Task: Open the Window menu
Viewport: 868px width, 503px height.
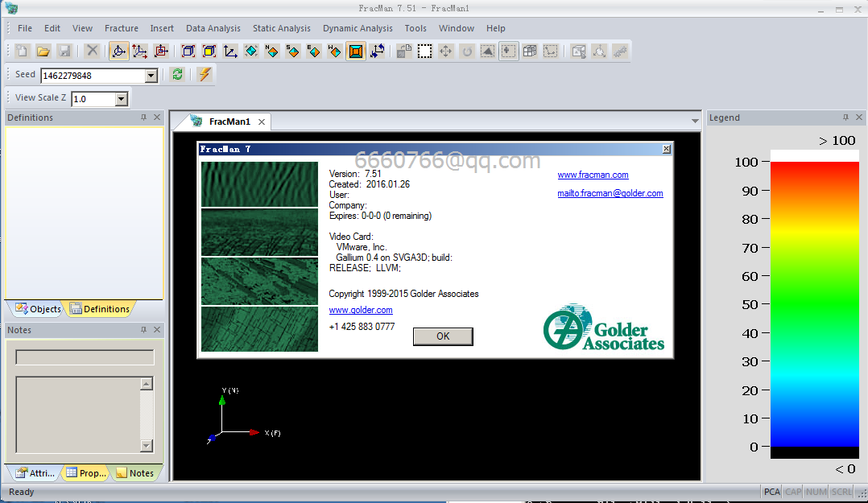Action: tap(456, 28)
